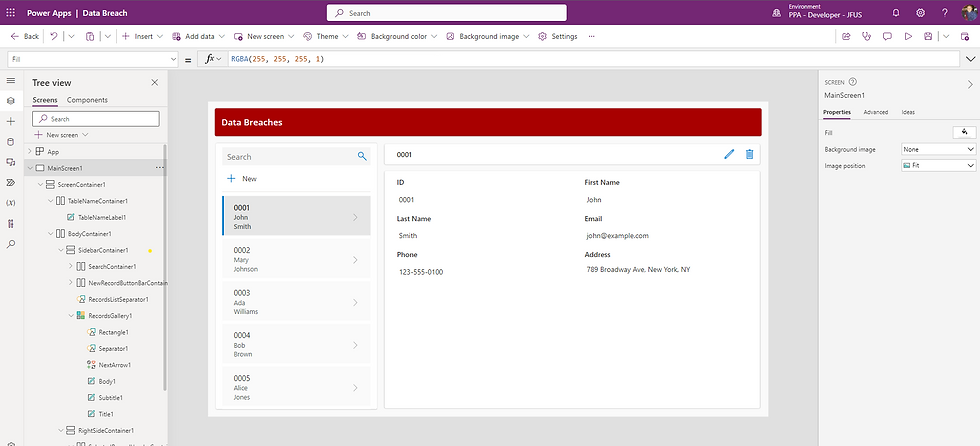Click the New record button in app
Image resolution: width=980 pixels, height=446 pixels.
pyautogui.click(x=242, y=179)
